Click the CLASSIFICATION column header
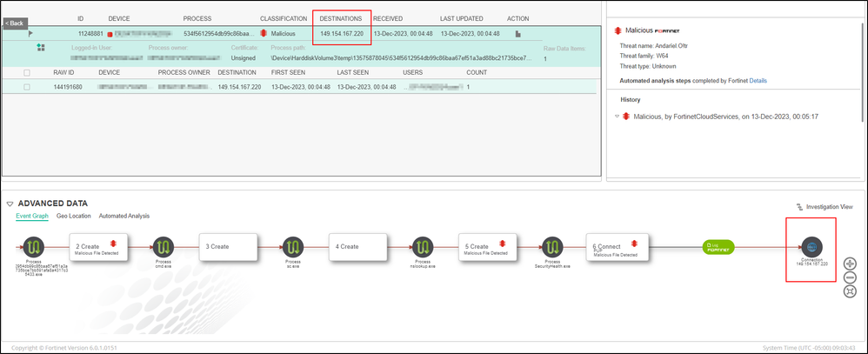868x354 pixels. click(284, 19)
